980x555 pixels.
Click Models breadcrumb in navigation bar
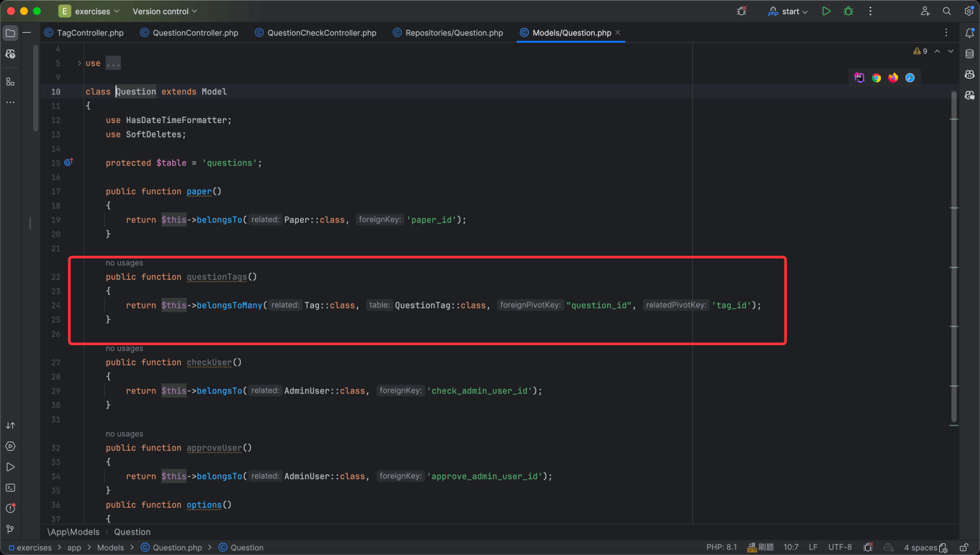[110, 547]
